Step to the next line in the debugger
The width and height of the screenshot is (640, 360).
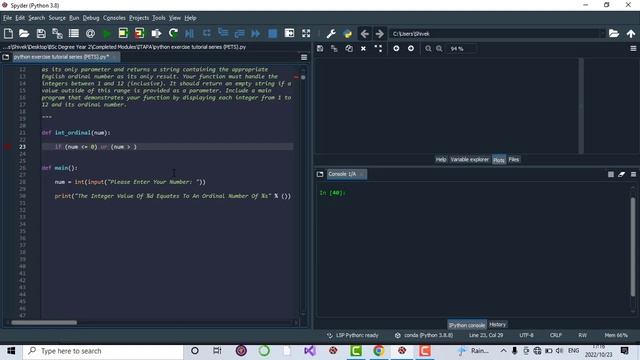pos(207,33)
